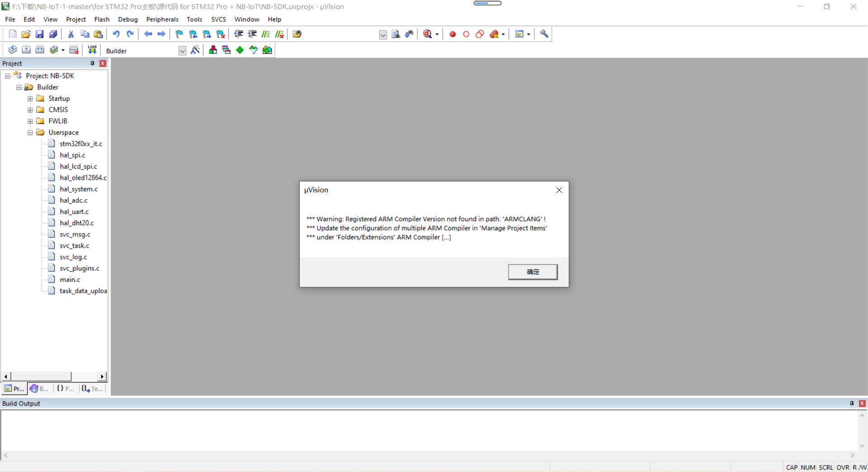
Task: Go to the previous bookmark
Action: point(193,34)
